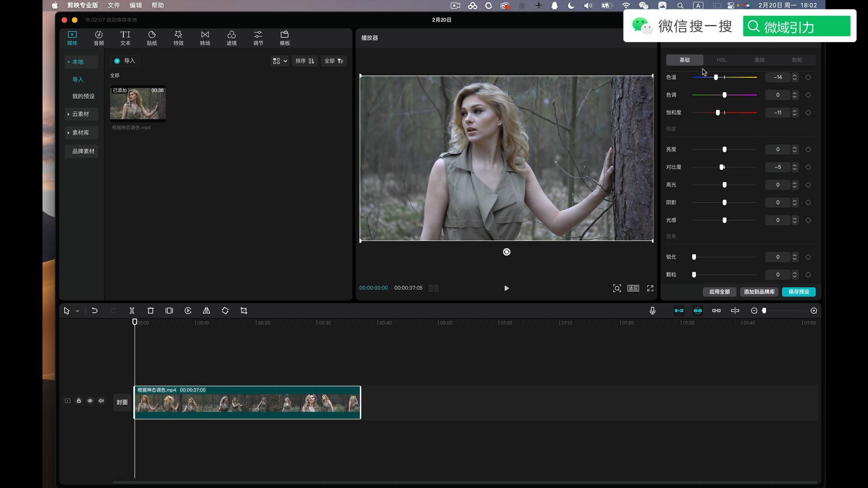The width and height of the screenshot is (868, 488).
Task: Toggle 饱和度 keyframe diamond
Action: (x=808, y=113)
